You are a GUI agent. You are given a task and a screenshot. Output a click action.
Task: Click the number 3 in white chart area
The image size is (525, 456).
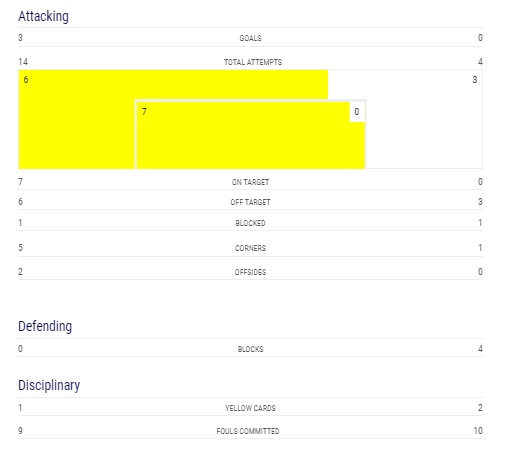click(475, 80)
